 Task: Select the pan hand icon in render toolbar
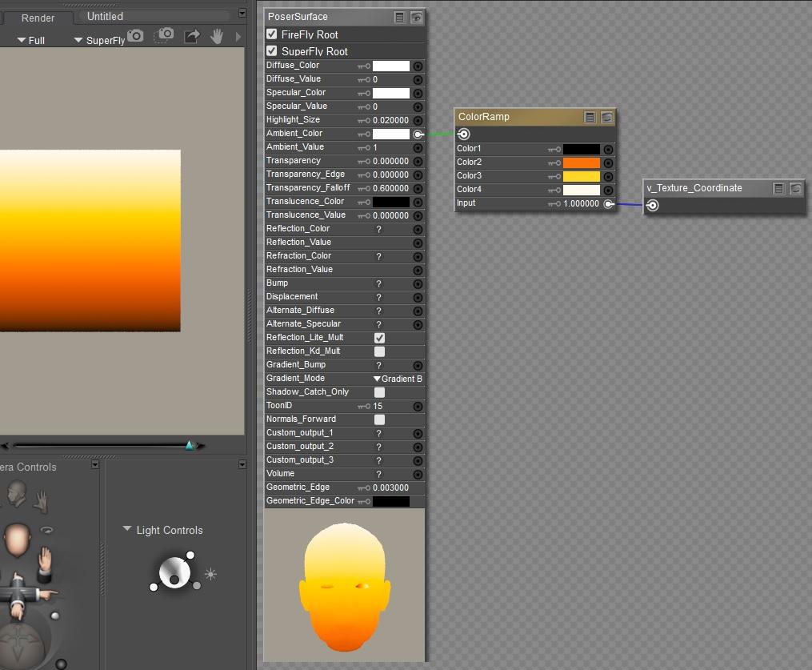point(217,36)
